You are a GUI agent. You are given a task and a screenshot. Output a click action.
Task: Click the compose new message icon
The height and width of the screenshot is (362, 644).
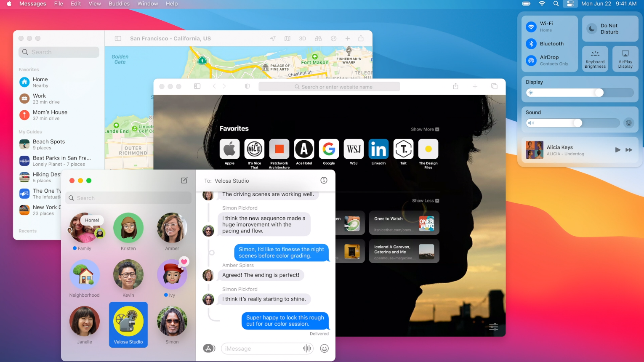pos(184,180)
